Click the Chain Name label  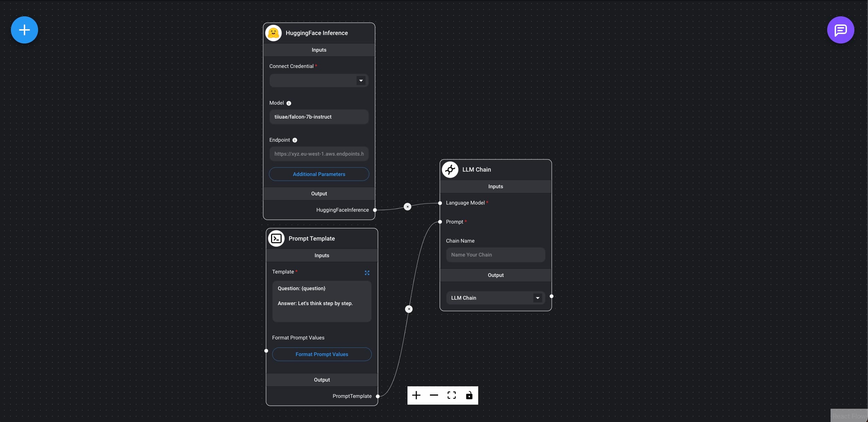460,241
